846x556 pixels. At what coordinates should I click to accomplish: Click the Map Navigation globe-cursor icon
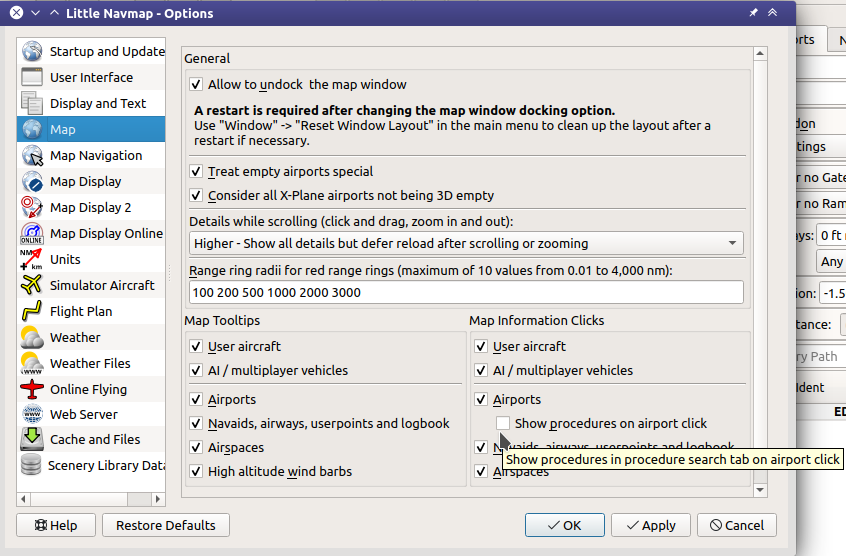(x=32, y=155)
